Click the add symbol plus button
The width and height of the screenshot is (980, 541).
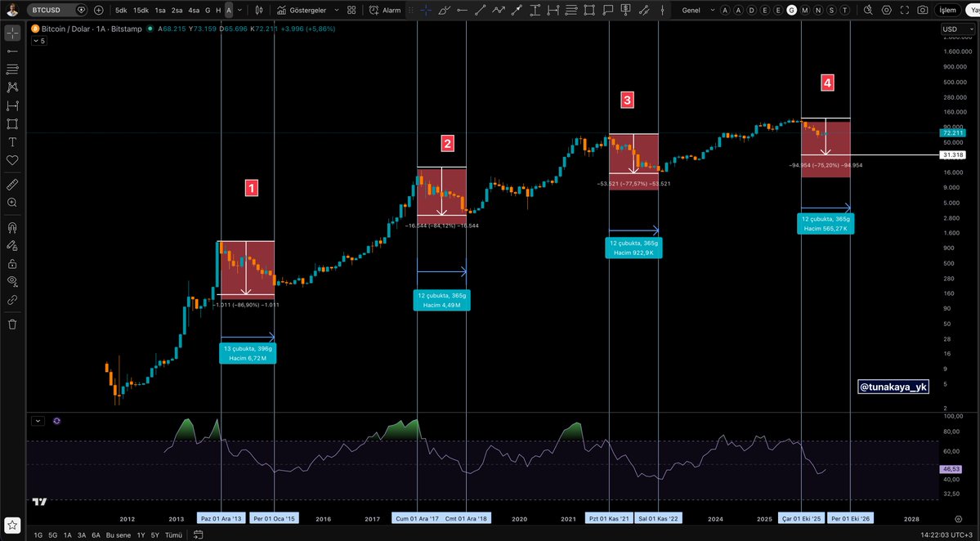pos(99,10)
